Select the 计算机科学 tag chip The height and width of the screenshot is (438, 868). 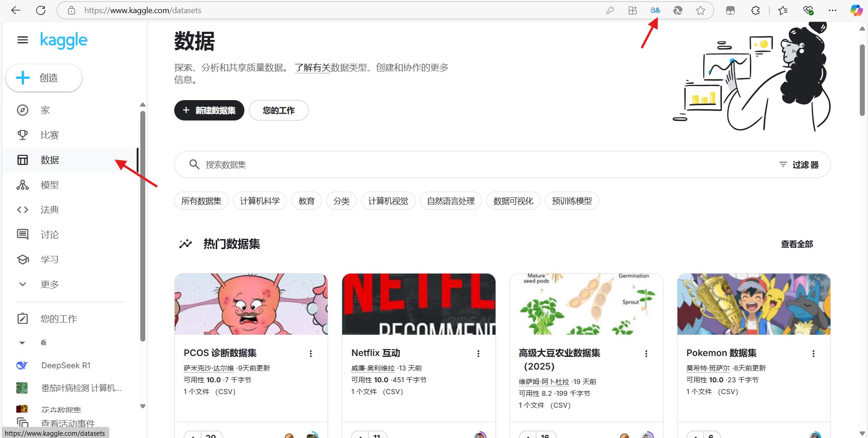tap(260, 201)
